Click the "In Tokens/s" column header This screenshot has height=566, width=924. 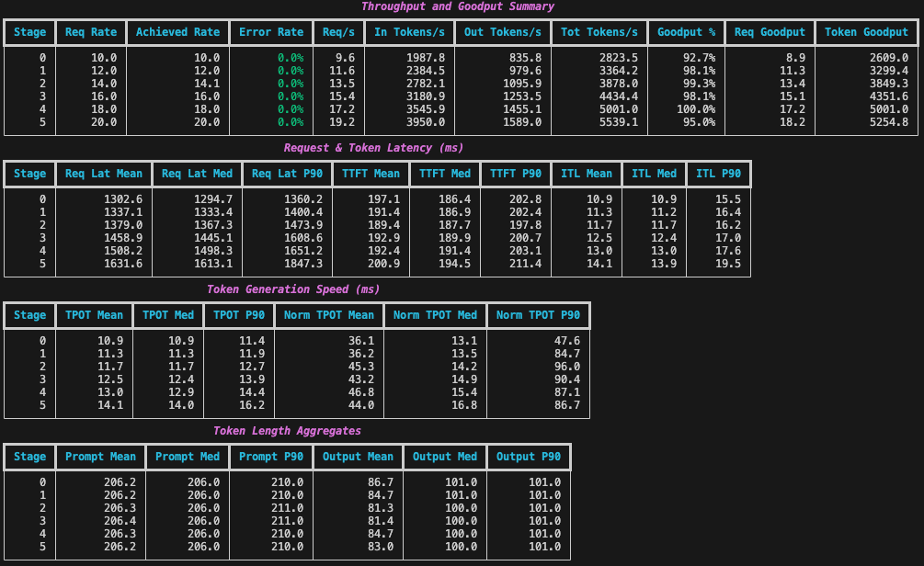pyautogui.click(x=409, y=32)
